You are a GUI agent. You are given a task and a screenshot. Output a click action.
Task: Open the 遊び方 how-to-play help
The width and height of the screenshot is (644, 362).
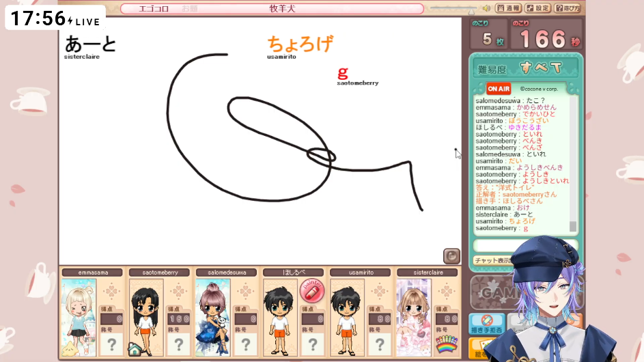pos(568,8)
